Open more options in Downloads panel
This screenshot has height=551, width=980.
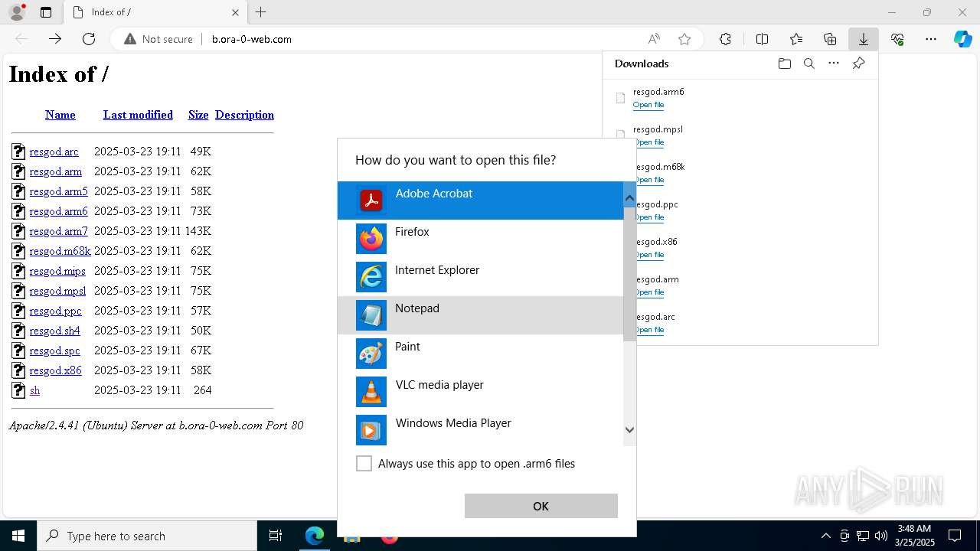click(x=834, y=64)
